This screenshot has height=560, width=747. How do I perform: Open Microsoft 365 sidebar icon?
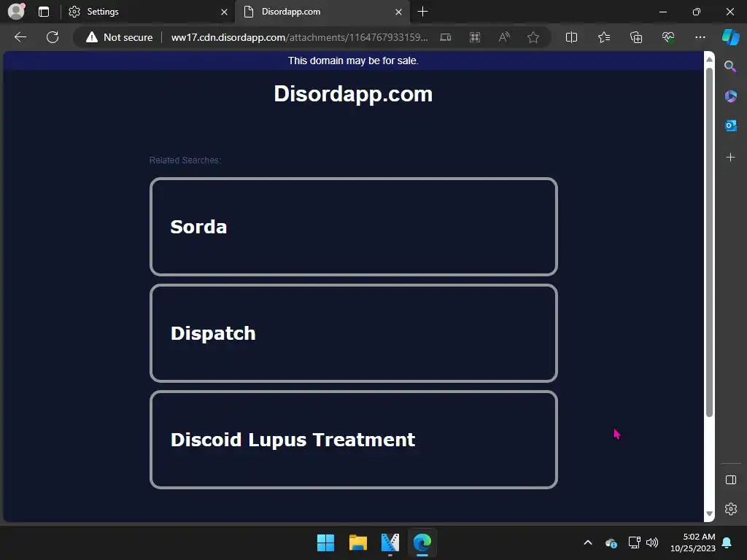(730, 96)
